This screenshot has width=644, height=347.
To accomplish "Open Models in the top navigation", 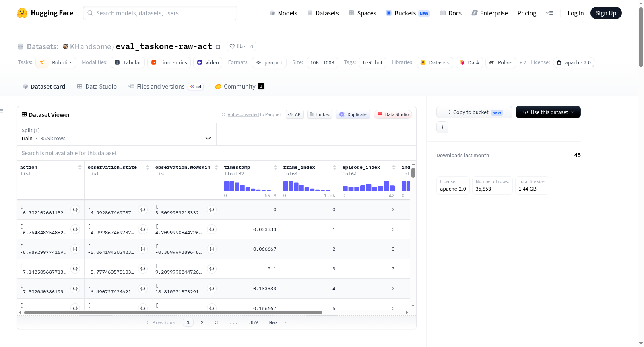I will click(x=283, y=13).
